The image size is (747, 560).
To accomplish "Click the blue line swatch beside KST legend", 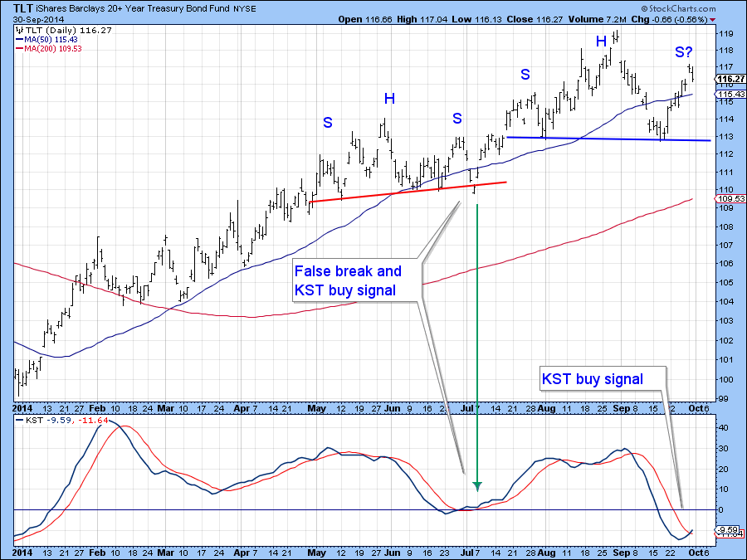I will click(x=19, y=421).
